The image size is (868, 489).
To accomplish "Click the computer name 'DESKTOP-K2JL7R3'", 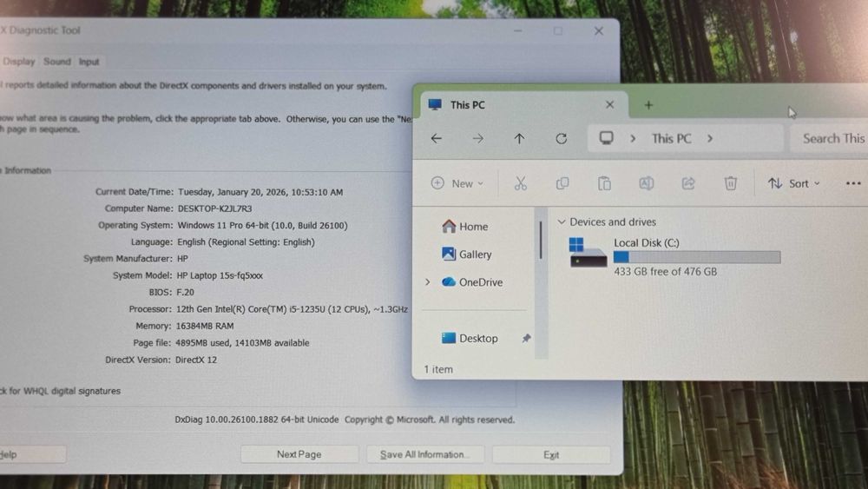I will point(214,208).
